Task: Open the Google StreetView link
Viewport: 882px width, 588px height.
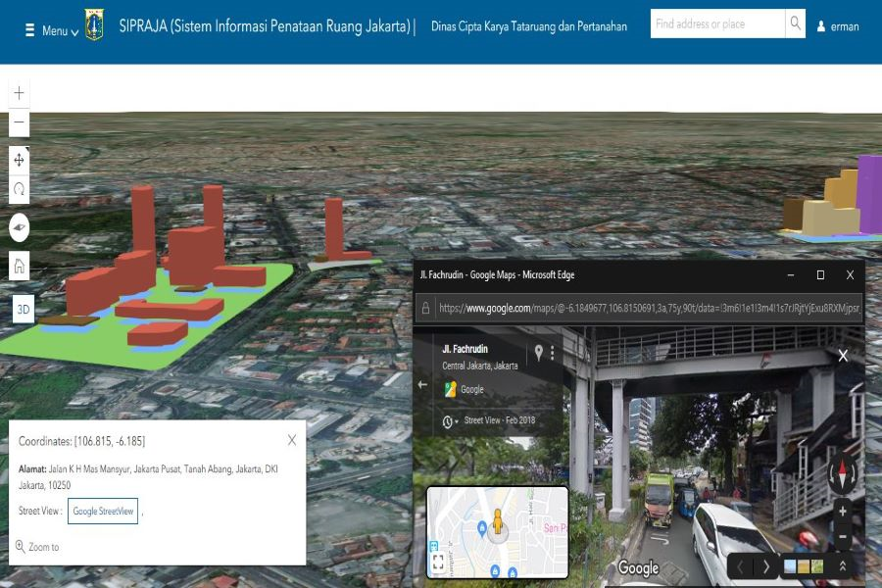Action: pyautogui.click(x=103, y=512)
